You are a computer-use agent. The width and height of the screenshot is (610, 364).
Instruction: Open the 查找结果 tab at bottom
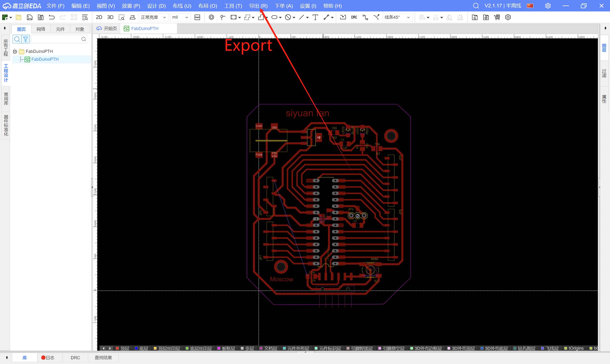(x=103, y=358)
